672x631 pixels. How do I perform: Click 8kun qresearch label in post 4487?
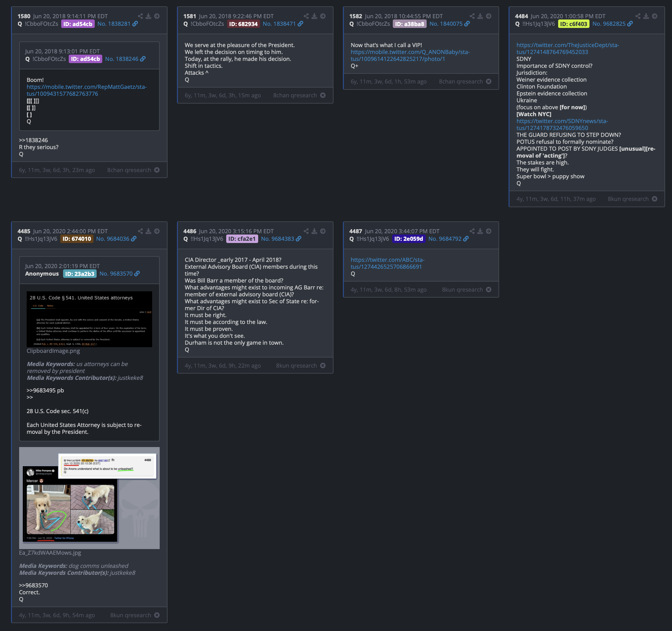click(x=462, y=290)
